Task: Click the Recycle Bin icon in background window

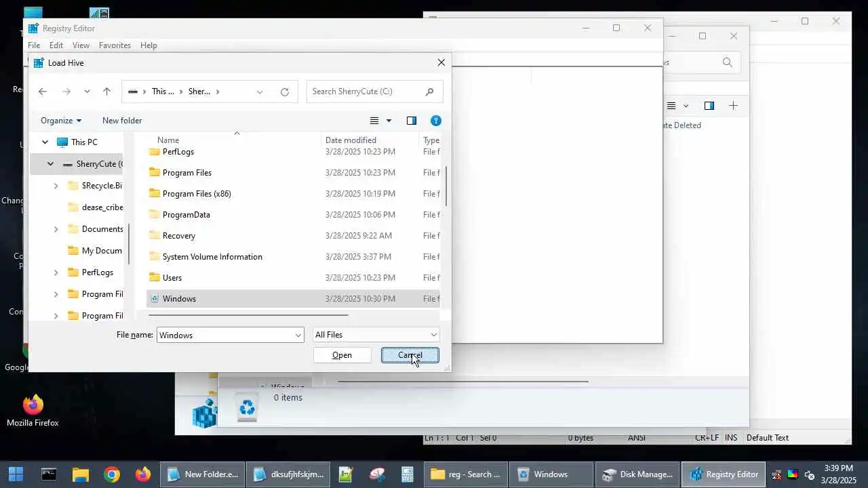Action: [247, 407]
